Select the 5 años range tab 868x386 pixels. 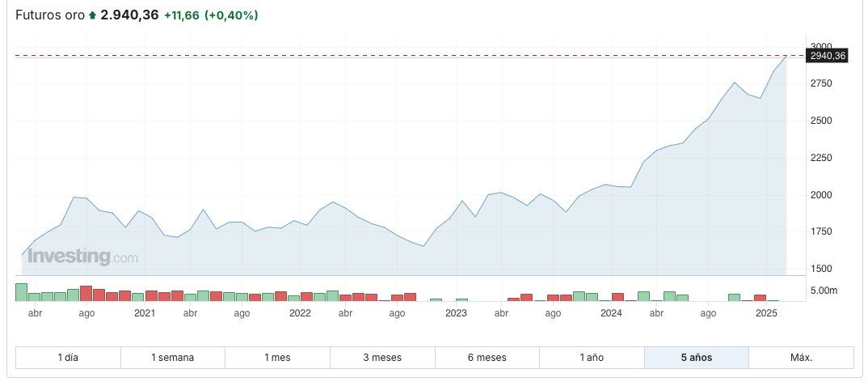(696, 358)
